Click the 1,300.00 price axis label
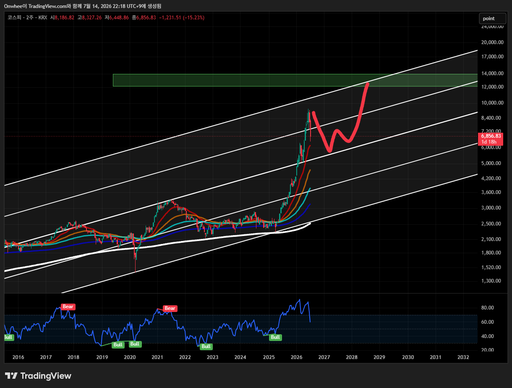512x388 pixels. click(491, 281)
